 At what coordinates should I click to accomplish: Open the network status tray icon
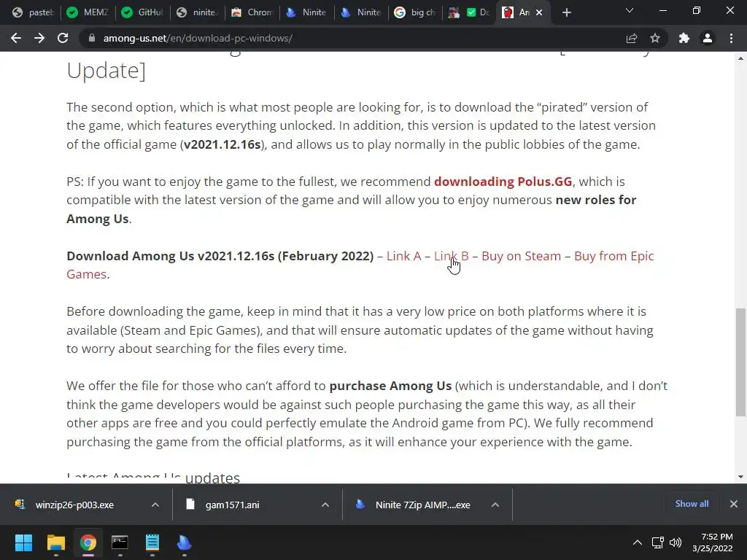tap(658, 542)
